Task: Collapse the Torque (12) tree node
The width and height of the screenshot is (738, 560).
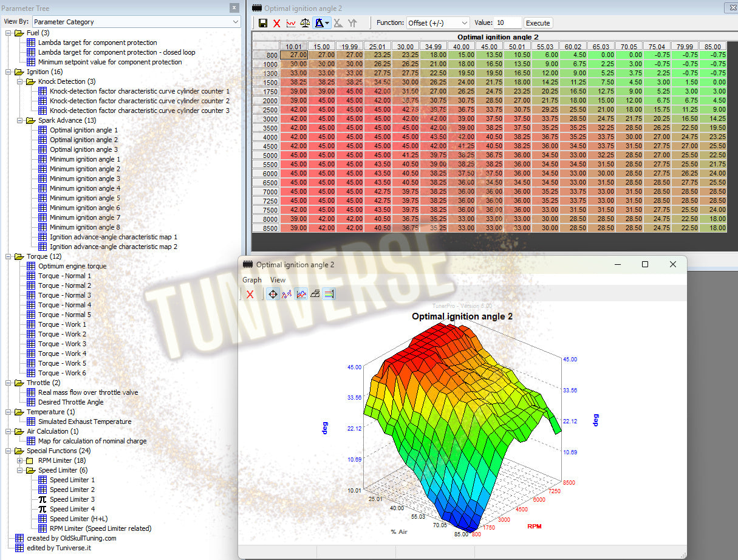Action: coord(8,256)
